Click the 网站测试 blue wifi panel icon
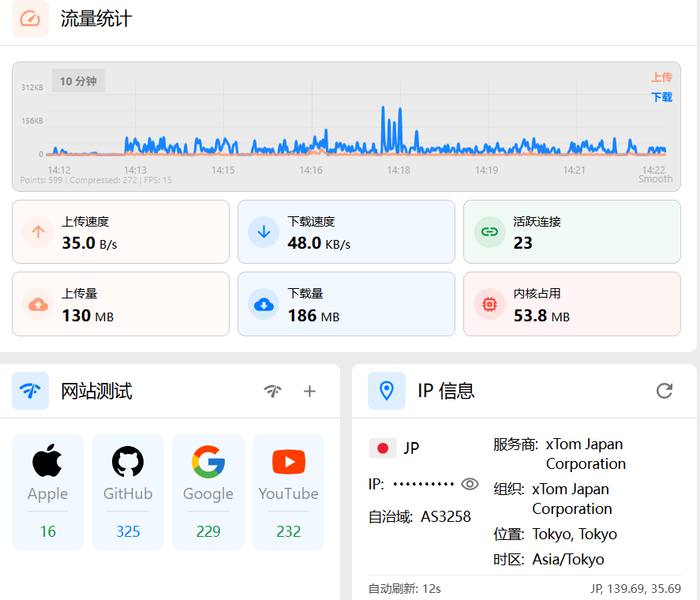Viewport: 700px width, 600px height. pyautogui.click(x=30, y=391)
